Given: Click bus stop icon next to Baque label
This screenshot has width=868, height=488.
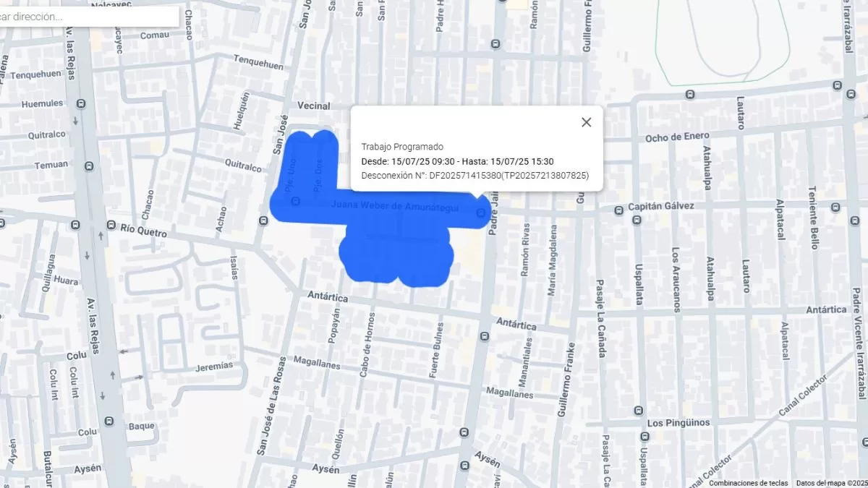Looking at the screenshot, I should click(109, 421).
